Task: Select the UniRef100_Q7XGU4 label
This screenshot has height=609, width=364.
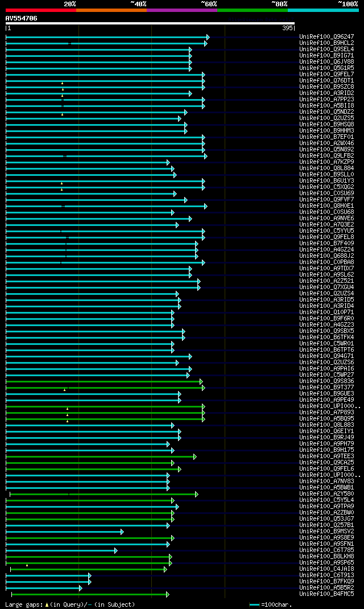Action: 326,287
